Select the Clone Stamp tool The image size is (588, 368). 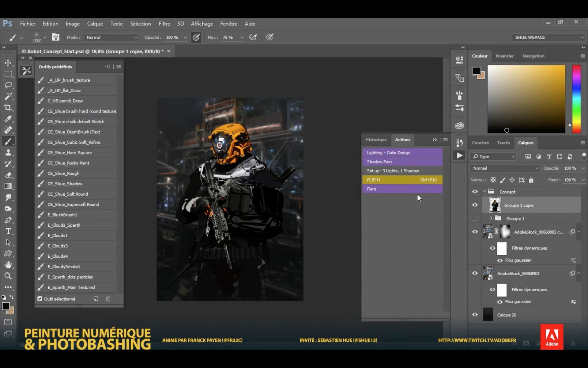[x=8, y=152]
